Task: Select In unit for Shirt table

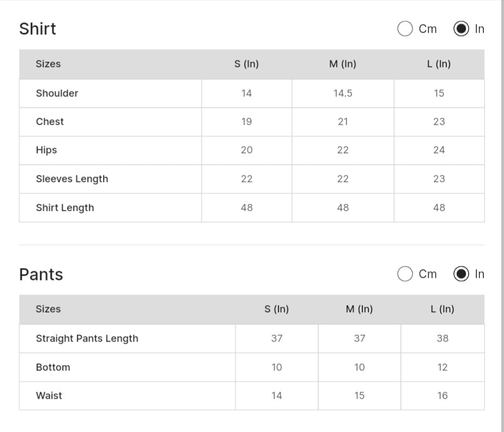Action: (461, 29)
